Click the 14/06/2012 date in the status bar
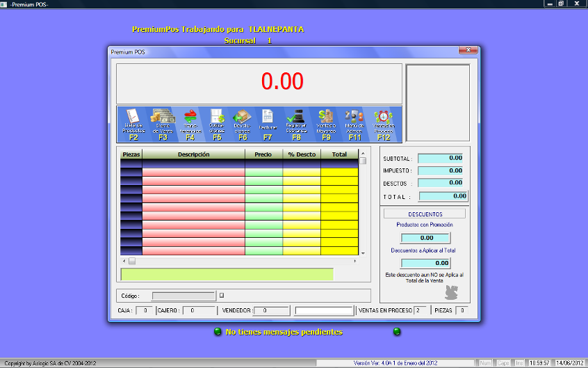This screenshot has width=588, height=368. (x=569, y=363)
